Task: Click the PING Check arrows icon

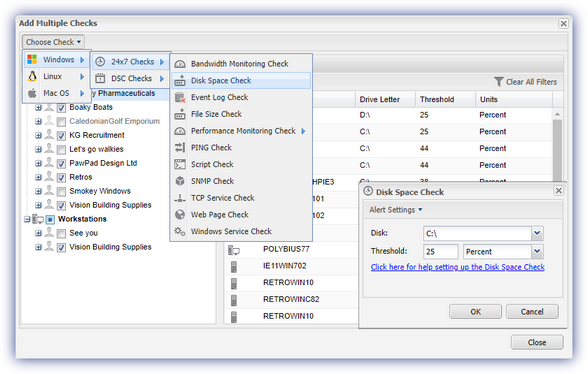Action: [180, 147]
